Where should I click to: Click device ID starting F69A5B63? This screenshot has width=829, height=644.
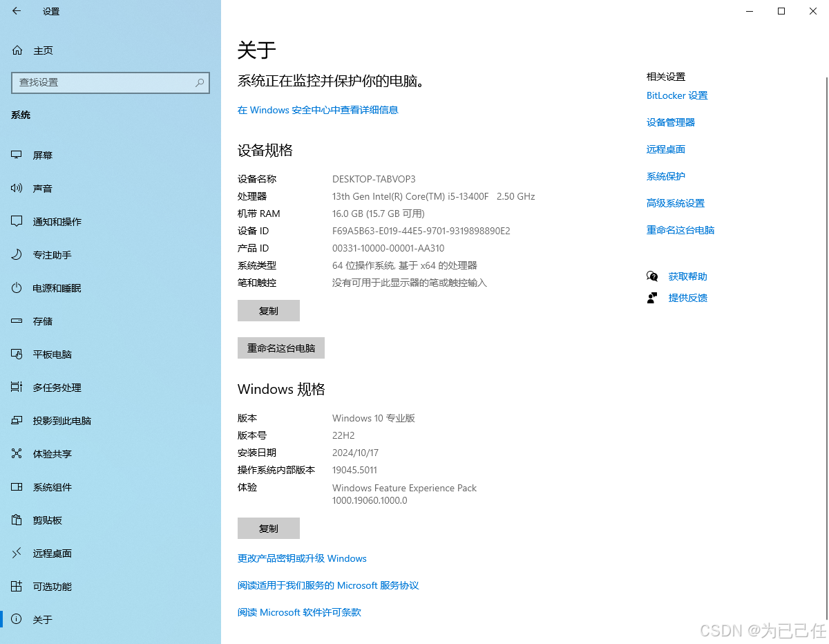[421, 231]
